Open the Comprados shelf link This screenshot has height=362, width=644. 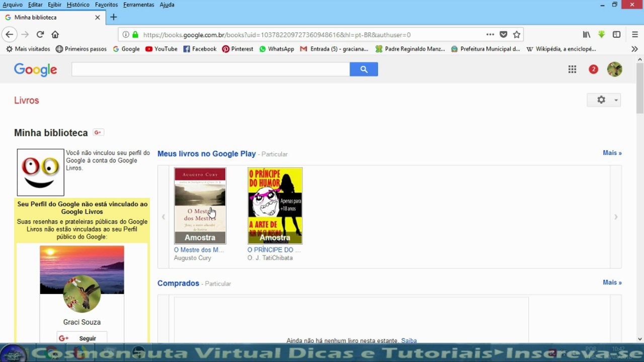click(178, 283)
